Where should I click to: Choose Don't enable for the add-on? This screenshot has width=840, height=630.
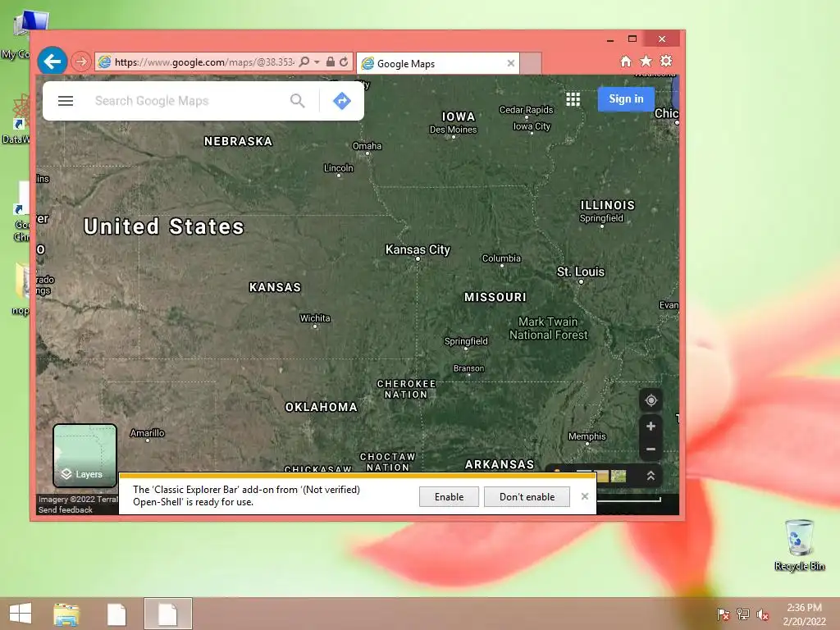527,496
